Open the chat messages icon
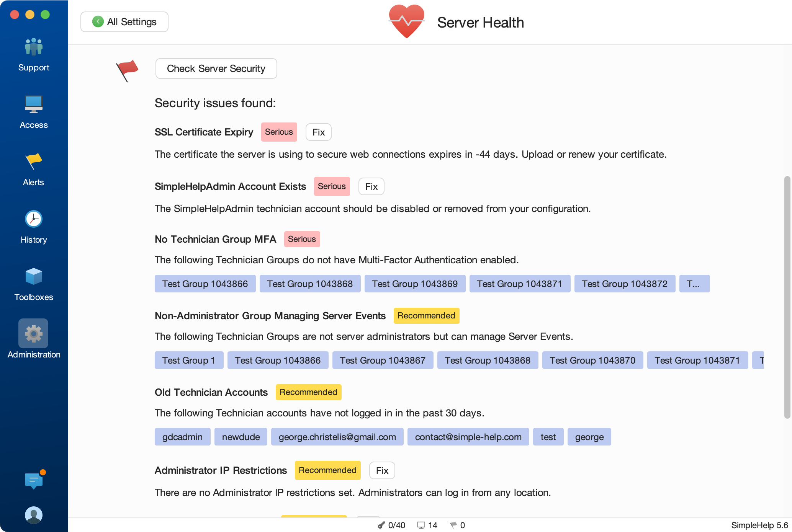Viewport: 792px width, 532px height. click(34, 480)
